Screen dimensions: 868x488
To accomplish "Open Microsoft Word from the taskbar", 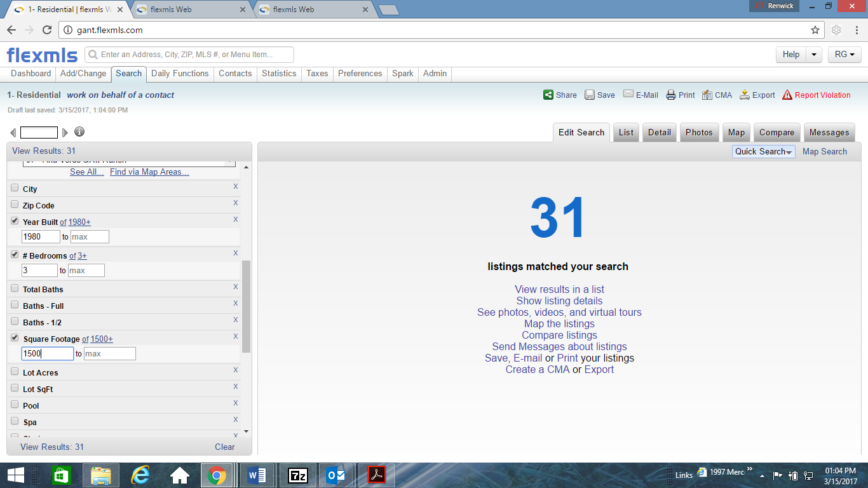I will pyautogui.click(x=257, y=475).
